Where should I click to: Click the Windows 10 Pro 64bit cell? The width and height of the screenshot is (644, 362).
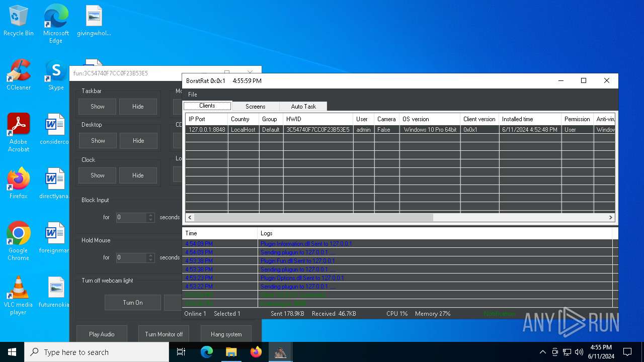click(x=430, y=130)
